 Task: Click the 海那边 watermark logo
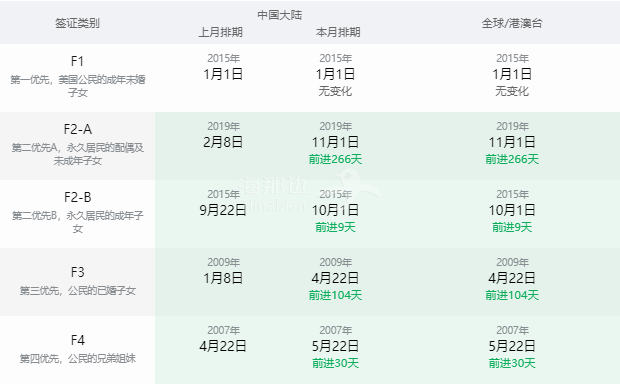click(308, 190)
